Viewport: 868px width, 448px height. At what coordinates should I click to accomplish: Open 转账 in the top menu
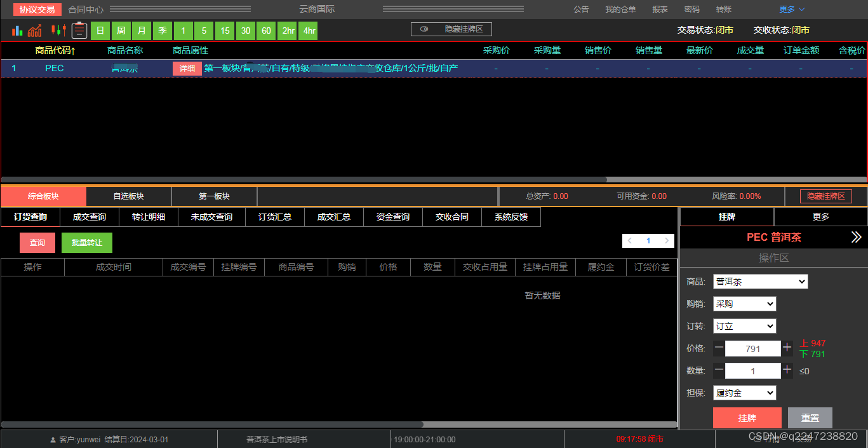pyautogui.click(x=724, y=10)
